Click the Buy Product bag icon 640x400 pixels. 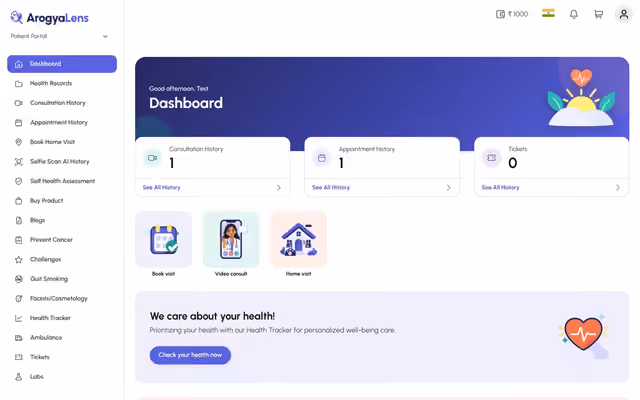(x=18, y=201)
